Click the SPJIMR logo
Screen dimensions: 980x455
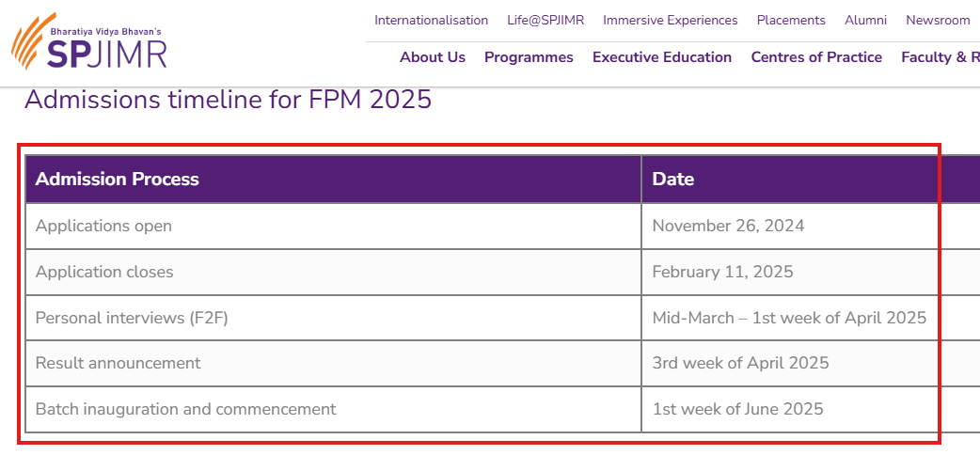point(89,41)
